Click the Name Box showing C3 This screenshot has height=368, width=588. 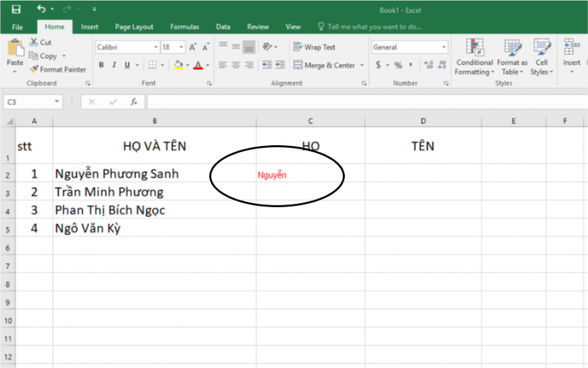point(32,102)
